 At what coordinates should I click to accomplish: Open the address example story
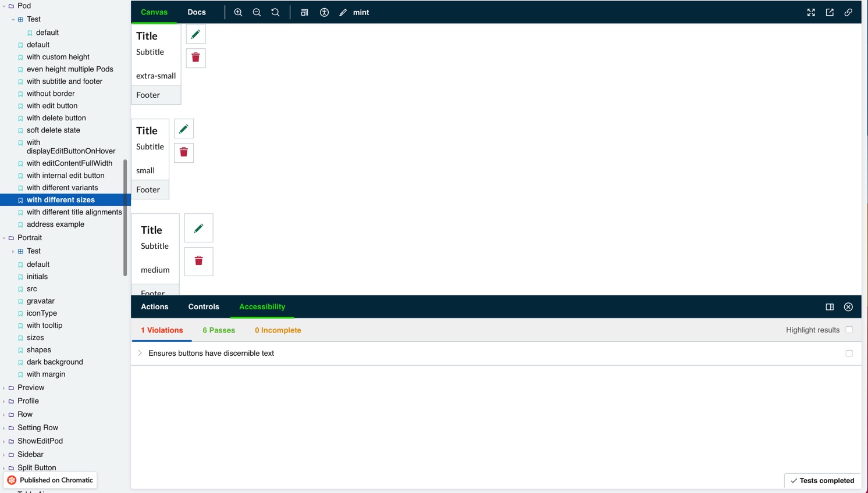(x=55, y=224)
